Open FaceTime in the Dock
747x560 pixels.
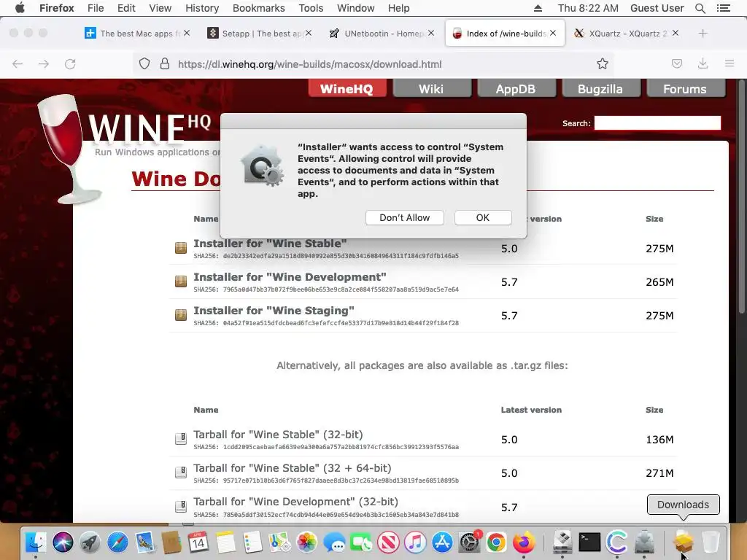[361, 542]
